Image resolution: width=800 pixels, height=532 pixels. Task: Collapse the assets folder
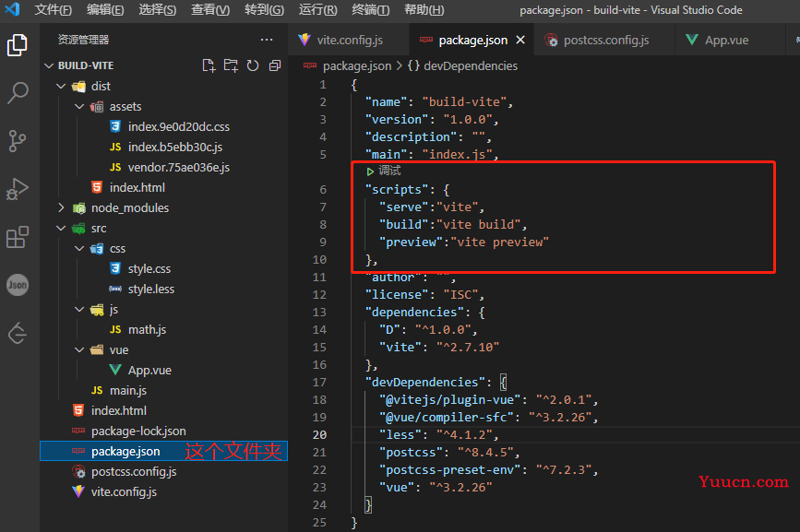79,107
